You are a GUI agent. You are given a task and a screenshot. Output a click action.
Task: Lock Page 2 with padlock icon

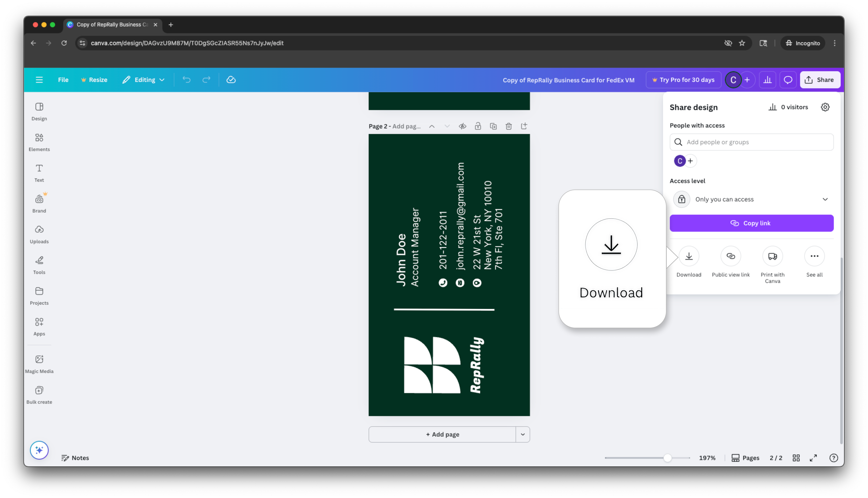click(478, 126)
